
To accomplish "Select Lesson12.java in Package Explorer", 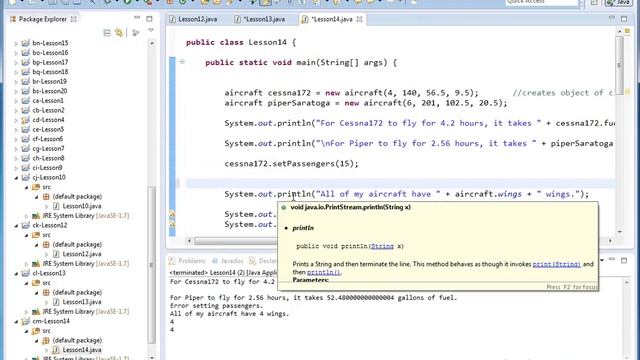I will (x=82, y=254).
